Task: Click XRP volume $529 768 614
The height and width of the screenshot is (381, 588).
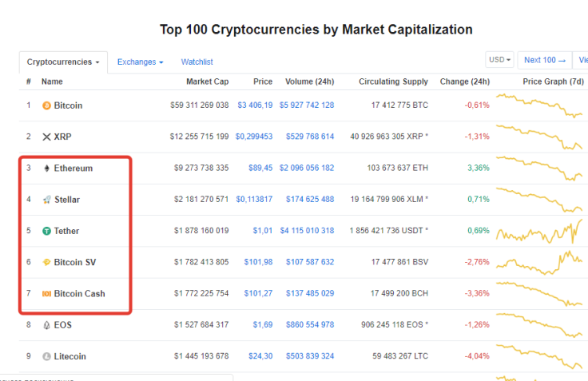Action: coord(310,137)
